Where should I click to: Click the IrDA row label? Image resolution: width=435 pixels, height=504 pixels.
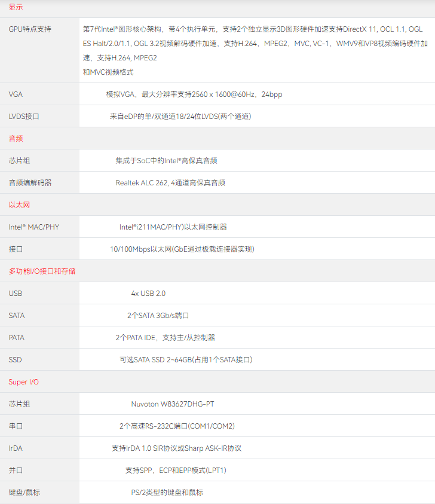[x=16, y=448]
